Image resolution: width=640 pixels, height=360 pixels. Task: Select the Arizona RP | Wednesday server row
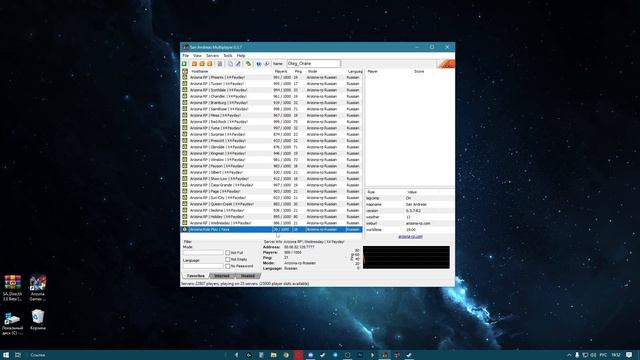pyautogui.click(x=271, y=223)
